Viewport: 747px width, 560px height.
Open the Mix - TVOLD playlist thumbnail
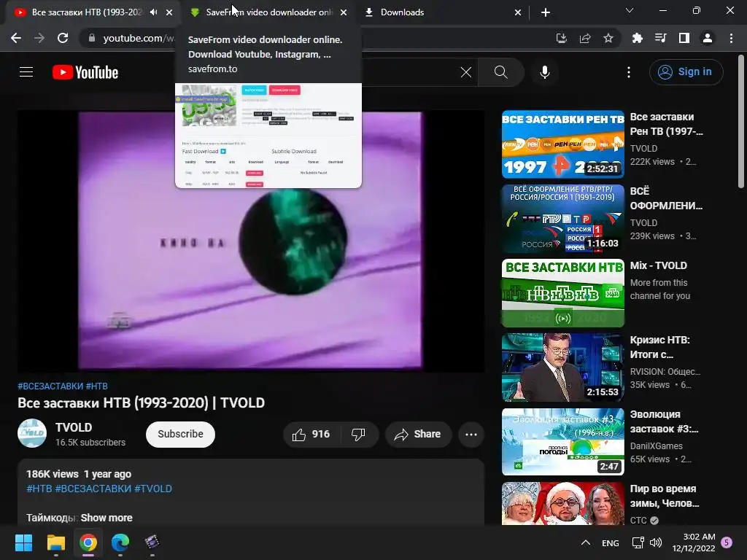[x=562, y=293]
